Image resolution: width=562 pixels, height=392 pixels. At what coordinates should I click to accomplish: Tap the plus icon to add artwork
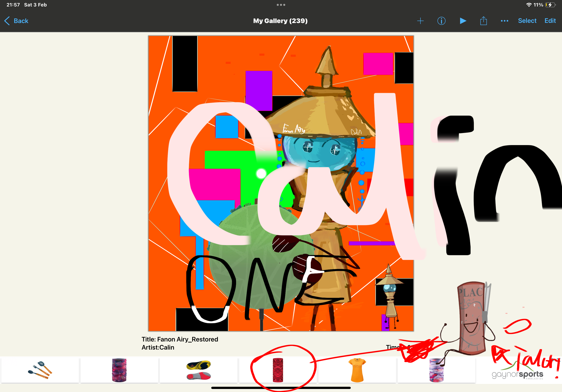click(420, 21)
